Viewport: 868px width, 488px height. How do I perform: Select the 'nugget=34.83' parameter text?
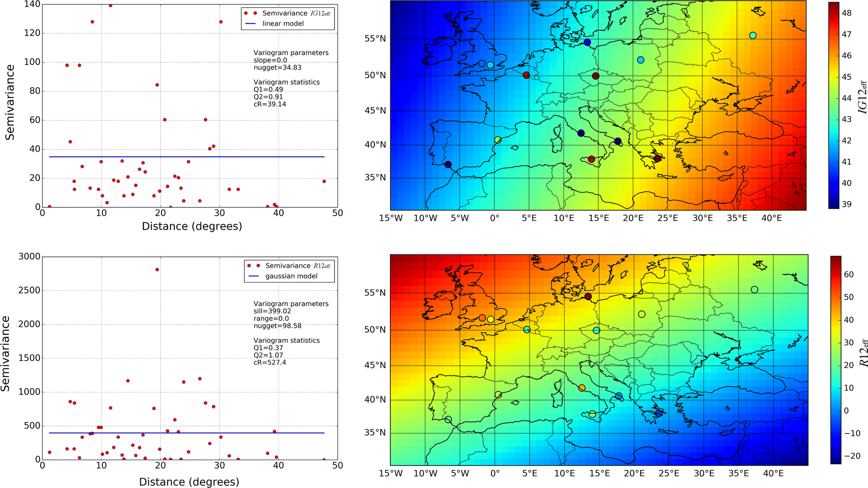[278, 68]
